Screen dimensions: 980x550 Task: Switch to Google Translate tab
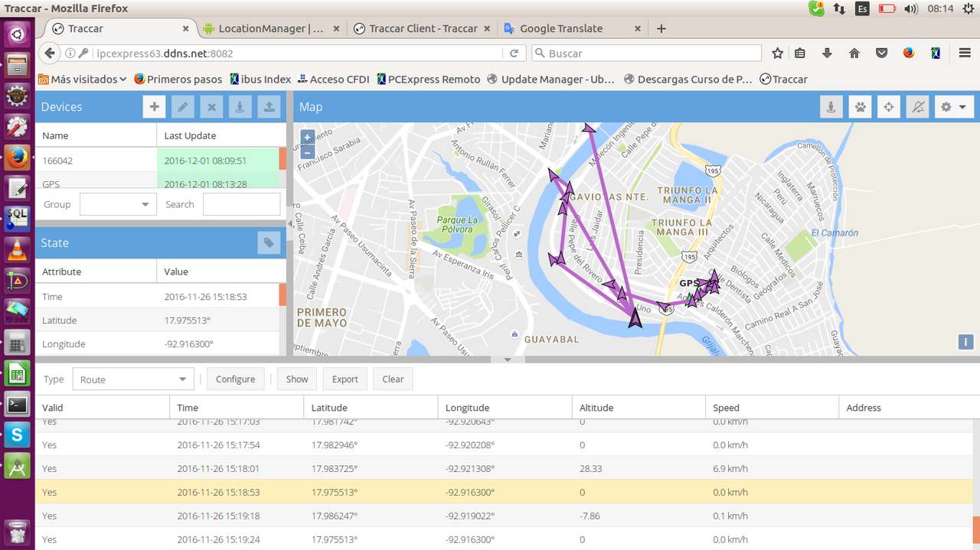pos(561,28)
